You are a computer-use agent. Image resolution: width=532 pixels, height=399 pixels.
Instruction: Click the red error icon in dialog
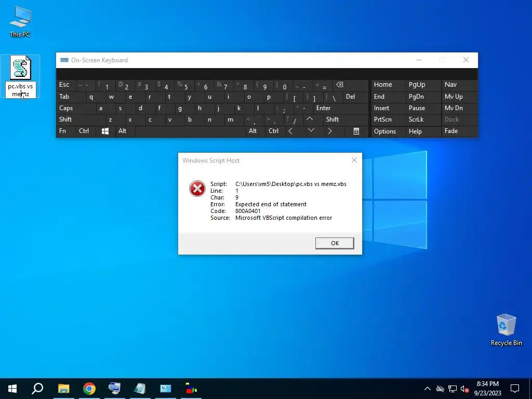click(197, 189)
